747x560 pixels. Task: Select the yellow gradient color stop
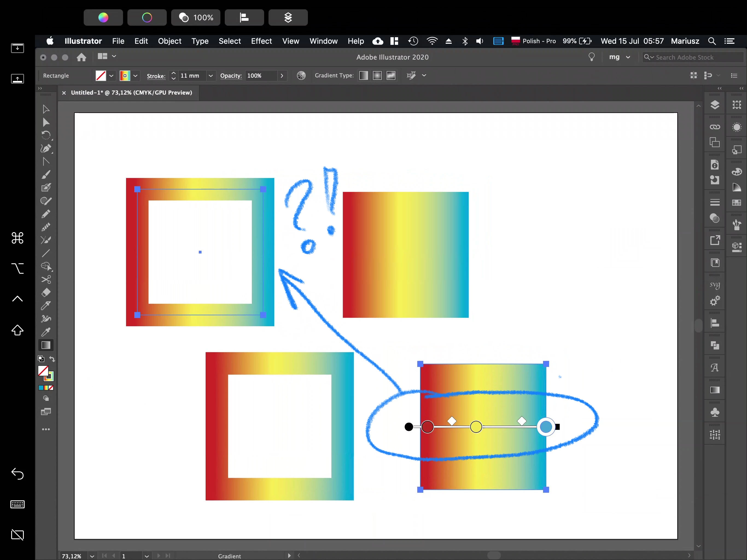[476, 427]
